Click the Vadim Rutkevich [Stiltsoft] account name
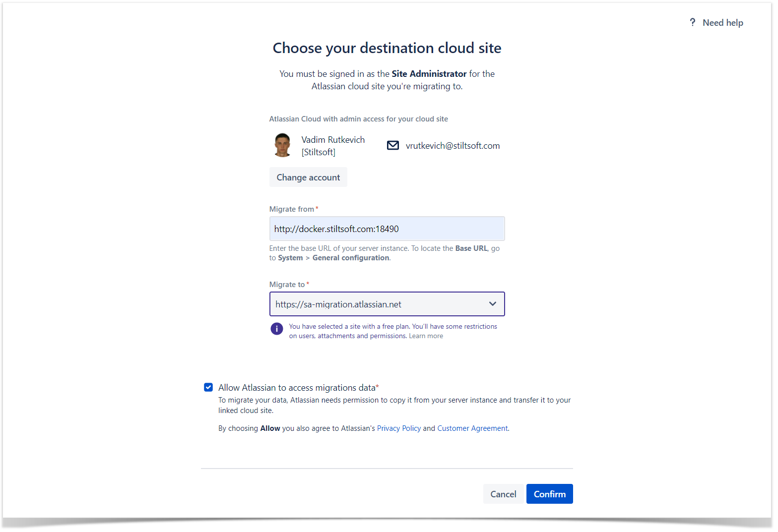 (332, 146)
